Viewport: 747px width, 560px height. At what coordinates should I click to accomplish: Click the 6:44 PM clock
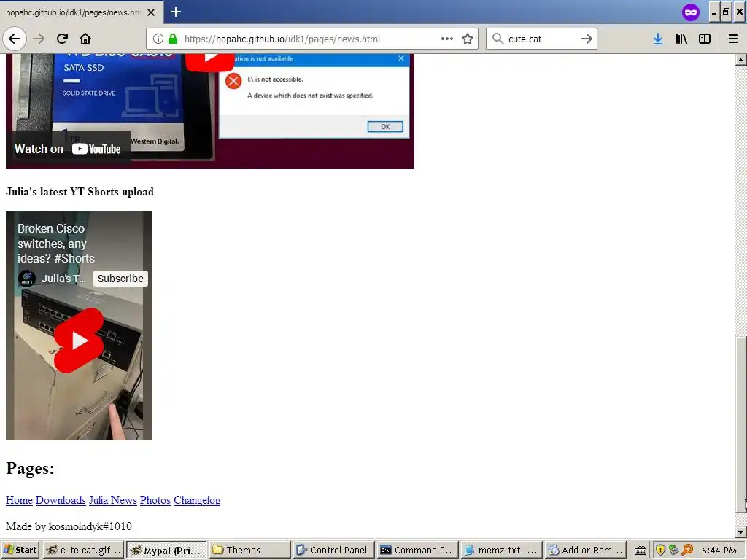point(719,550)
